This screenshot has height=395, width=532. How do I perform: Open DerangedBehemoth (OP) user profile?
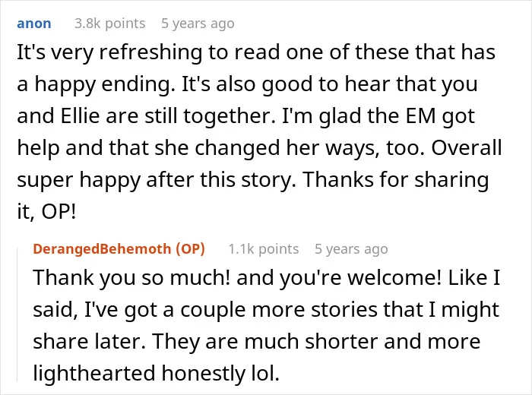(x=119, y=249)
